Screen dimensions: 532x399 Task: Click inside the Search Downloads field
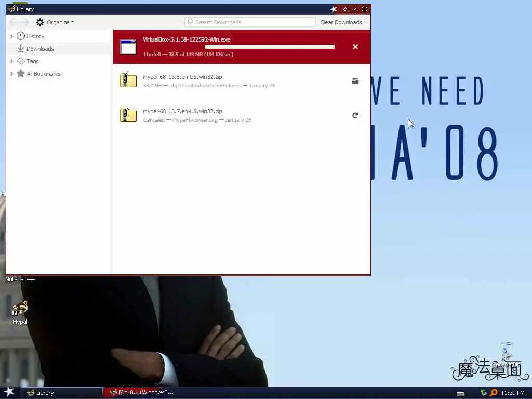coord(250,22)
